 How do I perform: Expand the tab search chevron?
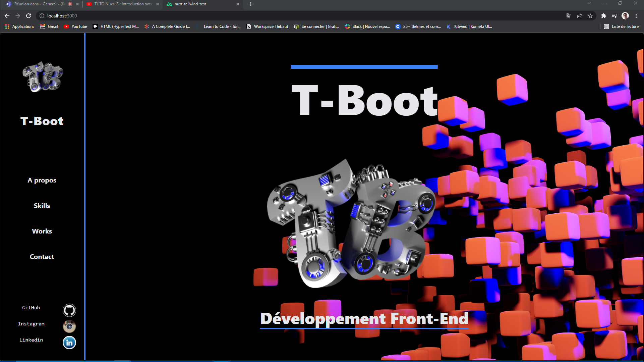click(x=589, y=4)
